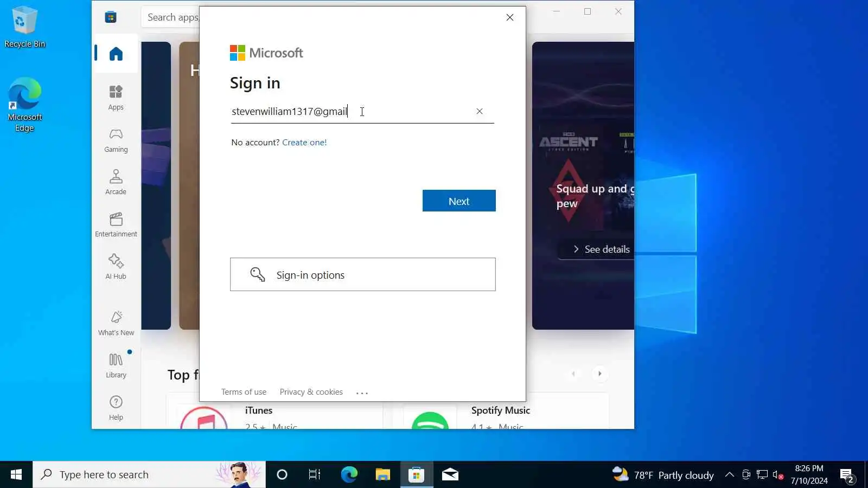This screenshot has height=488, width=868.
Task: Open AI Hub in the Store sidebar
Action: coord(116,267)
